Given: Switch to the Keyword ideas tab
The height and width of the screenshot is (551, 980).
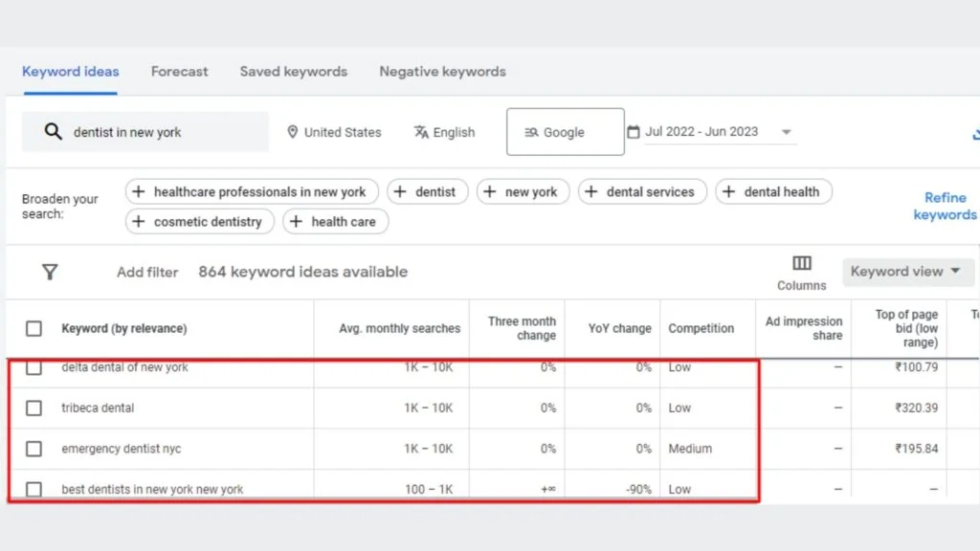Looking at the screenshot, I should [x=71, y=72].
